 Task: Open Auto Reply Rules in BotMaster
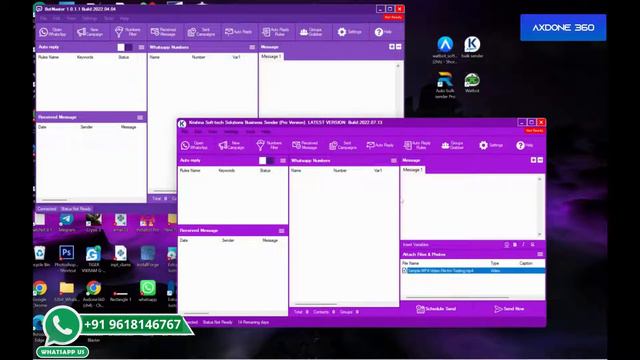coord(276,32)
